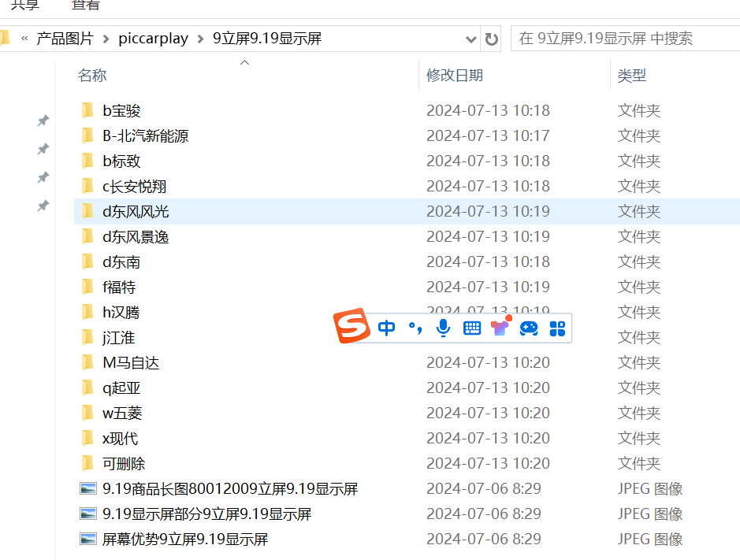
Task: Open skin shirt icon on Sogou toolbar
Action: tap(500, 325)
